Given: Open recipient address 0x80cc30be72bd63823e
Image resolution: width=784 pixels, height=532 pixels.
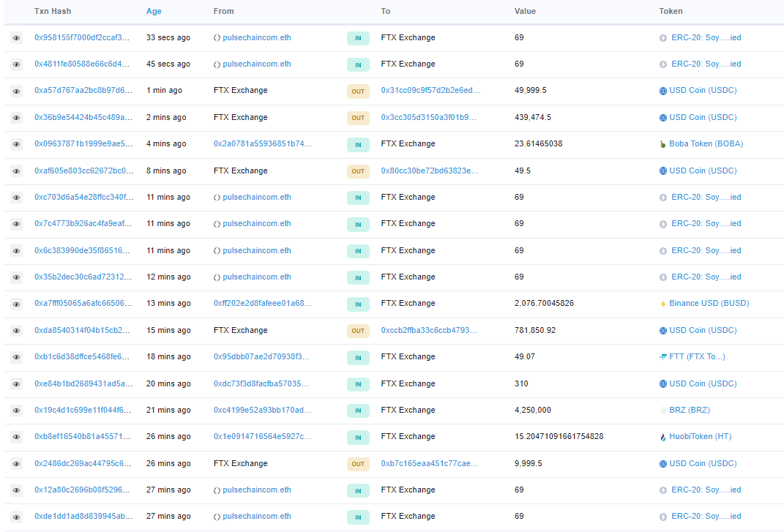Looking at the screenshot, I should pos(430,171).
